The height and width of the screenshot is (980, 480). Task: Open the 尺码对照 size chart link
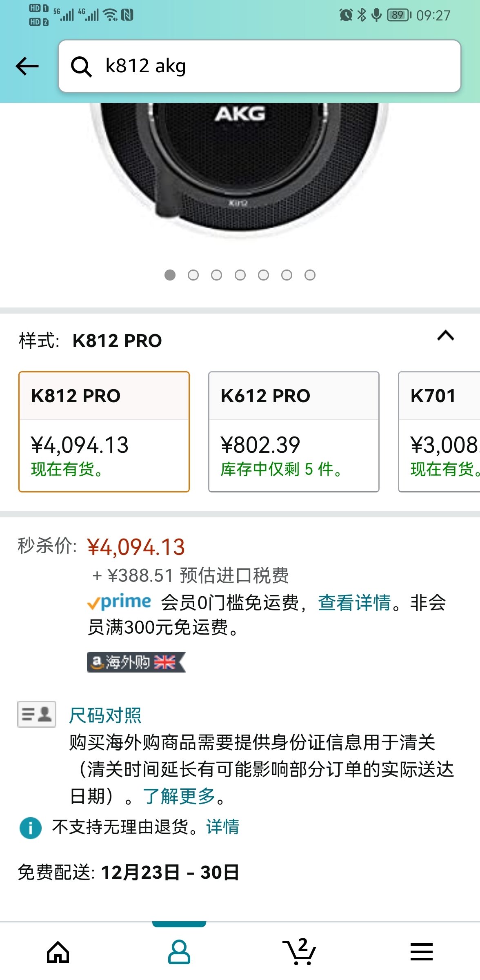coord(105,715)
